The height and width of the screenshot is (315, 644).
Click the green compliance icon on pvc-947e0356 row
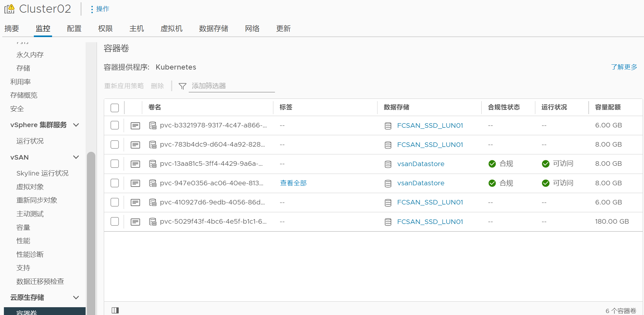(492, 183)
